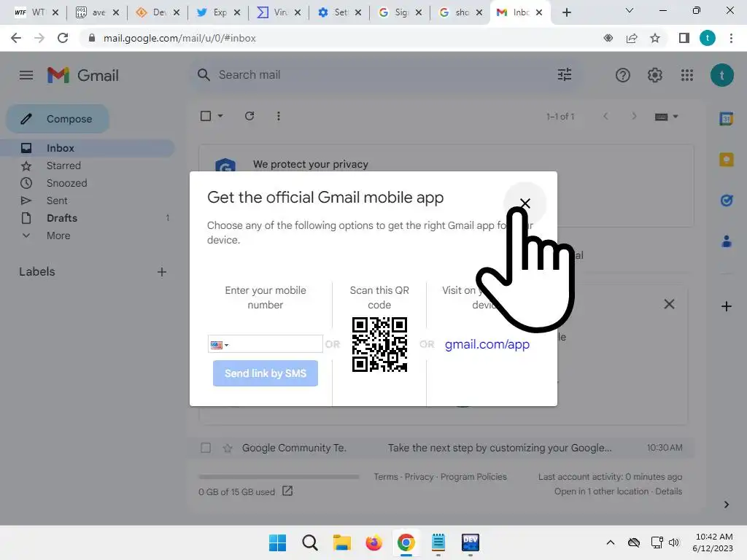Image resolution: width=747 pixels, height=560 pixels.
Task: Click Send link by SMS button
Action: pyautogui.click(x=266, y=373)
